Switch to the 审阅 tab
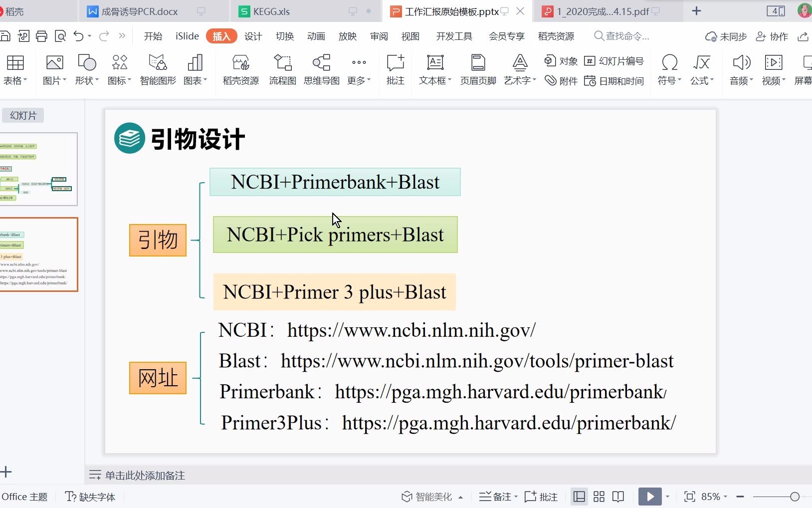This screenshot has height=508, width=812. click(x=379, y=36)
